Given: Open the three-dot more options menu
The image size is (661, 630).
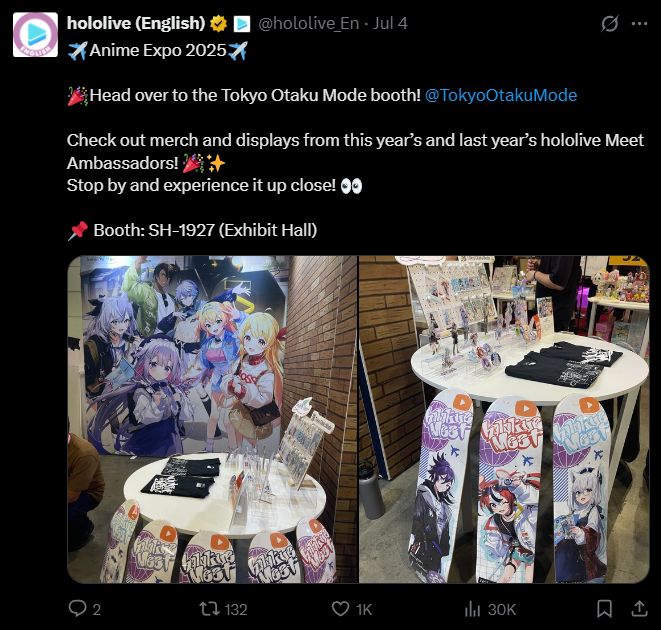Looking at the screenshot, I should [x=639, y=24].
